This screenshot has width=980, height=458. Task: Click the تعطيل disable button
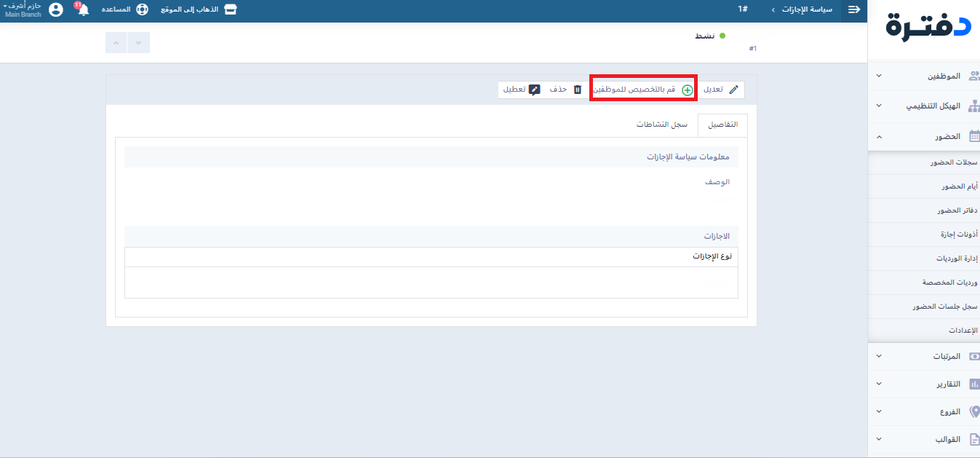coord(522,90)
